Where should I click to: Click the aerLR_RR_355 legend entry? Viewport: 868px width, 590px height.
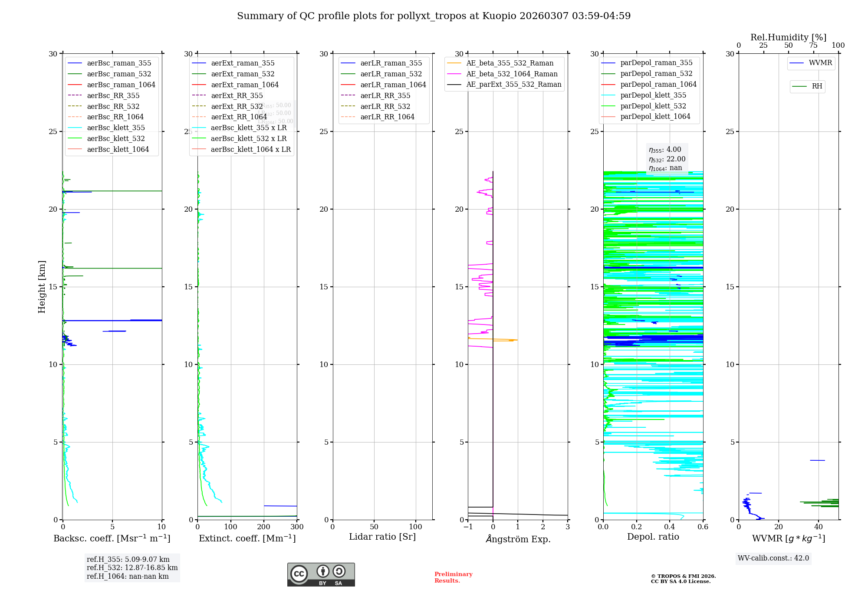[x=385, y=96]
